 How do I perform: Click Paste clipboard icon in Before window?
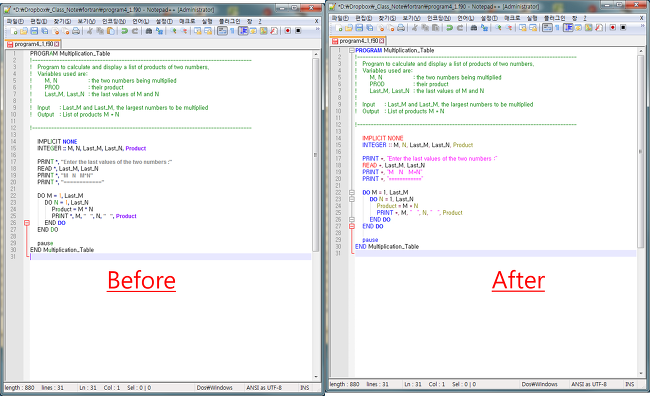coord(111,31)
